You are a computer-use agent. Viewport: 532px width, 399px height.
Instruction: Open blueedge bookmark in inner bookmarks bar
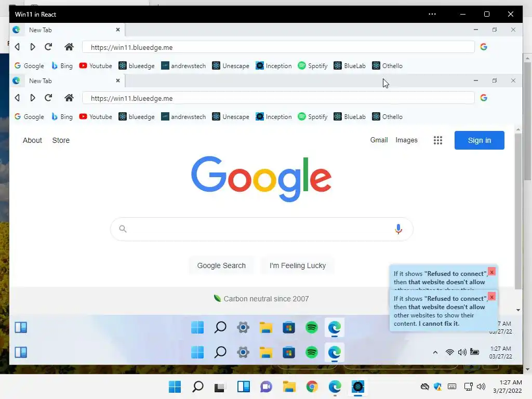click(137, 117)
